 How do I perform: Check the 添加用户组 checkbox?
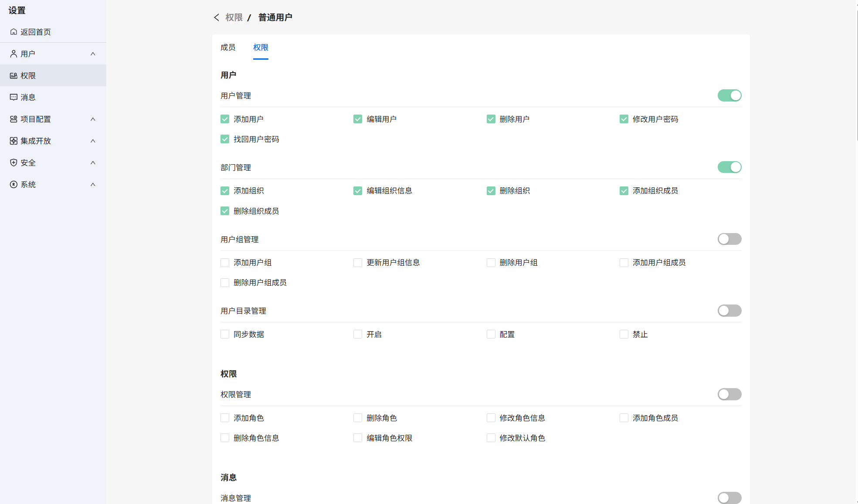[x=225, y=263]
